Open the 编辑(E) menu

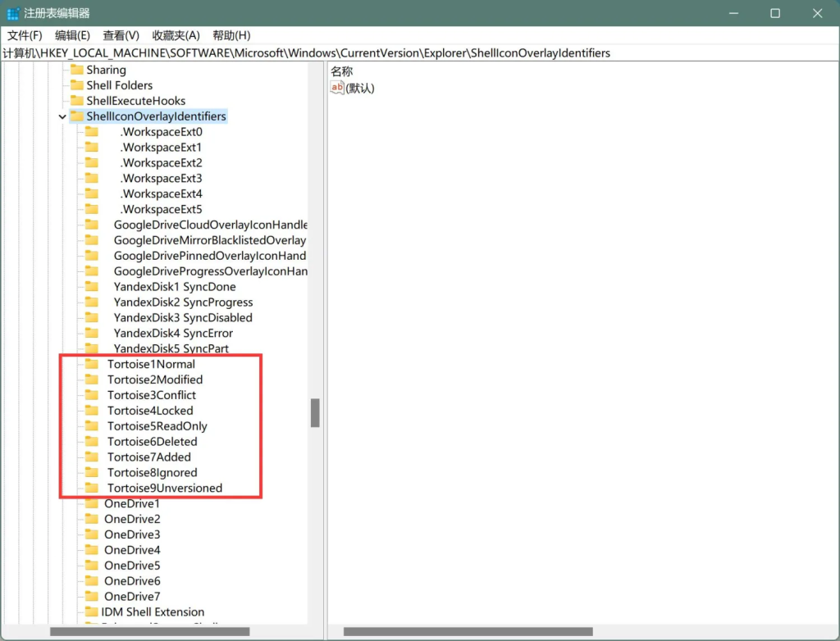click(72, 35)
